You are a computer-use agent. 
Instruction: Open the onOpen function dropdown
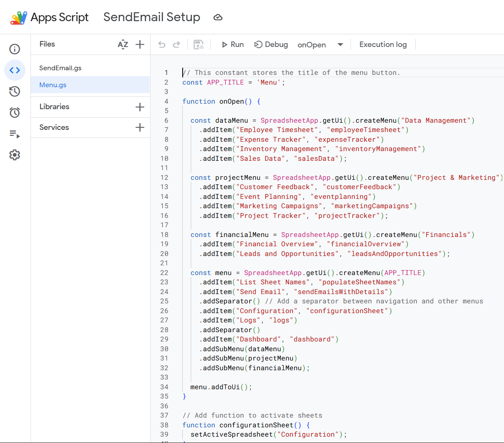click(x=320, y=45)
